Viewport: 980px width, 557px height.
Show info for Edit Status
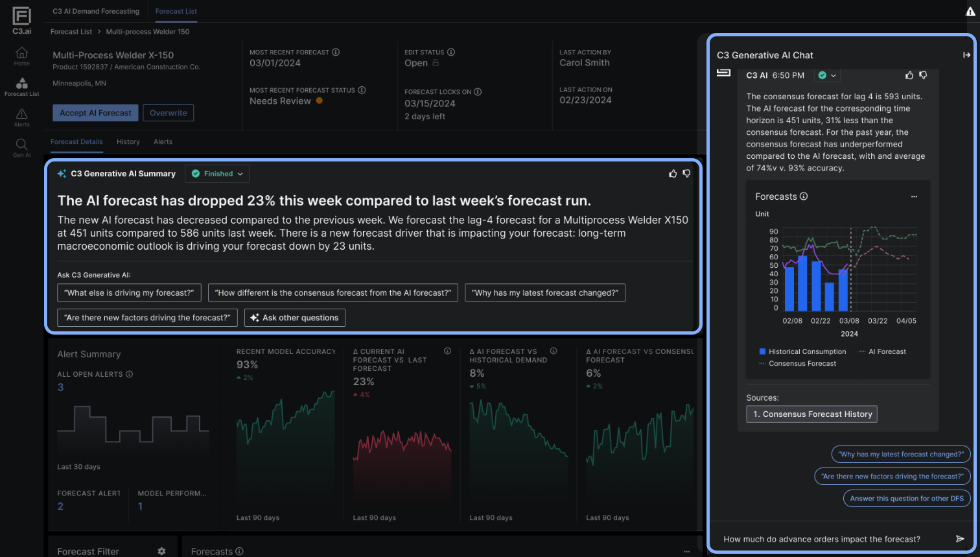(451, 52)
